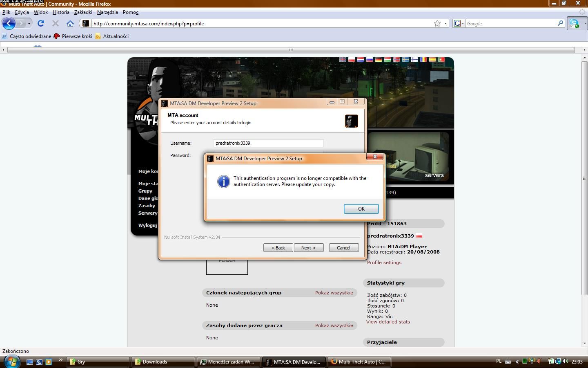Screen dimensions: 588x368
Task: Click OK in the authentication message dialog
Action: click(x=361, y=209)
